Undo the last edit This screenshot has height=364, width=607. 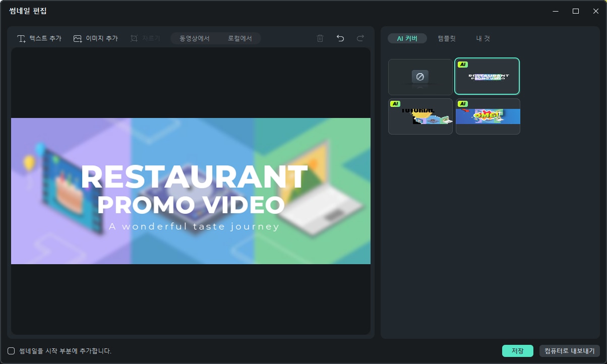(x=340, y=38)
